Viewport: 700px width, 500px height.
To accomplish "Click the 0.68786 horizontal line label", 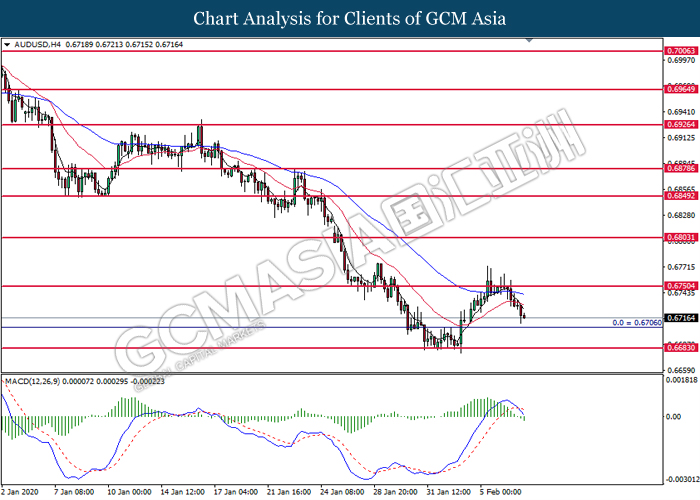I will point(680,170).
